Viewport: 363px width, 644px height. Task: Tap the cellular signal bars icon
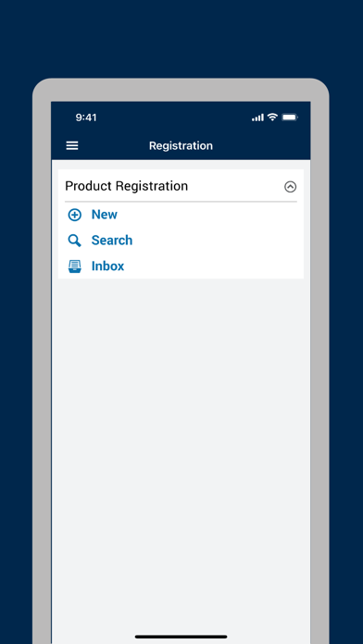257,118
